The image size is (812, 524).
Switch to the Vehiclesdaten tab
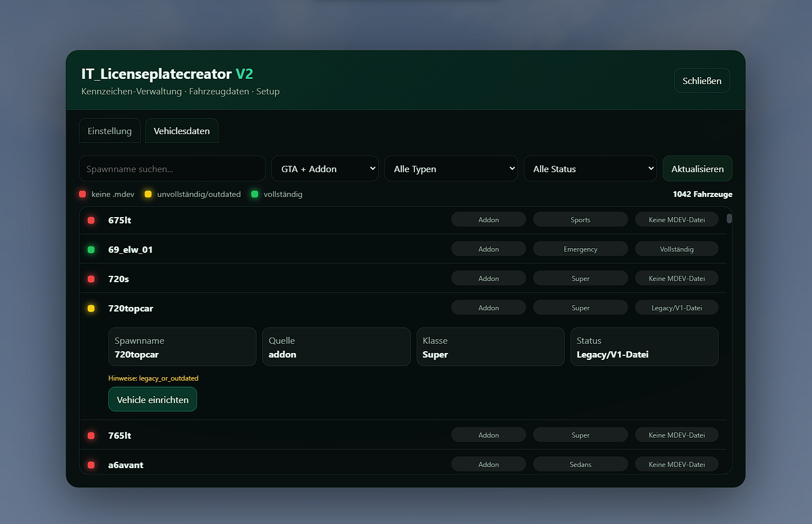[x=182, y=131]
